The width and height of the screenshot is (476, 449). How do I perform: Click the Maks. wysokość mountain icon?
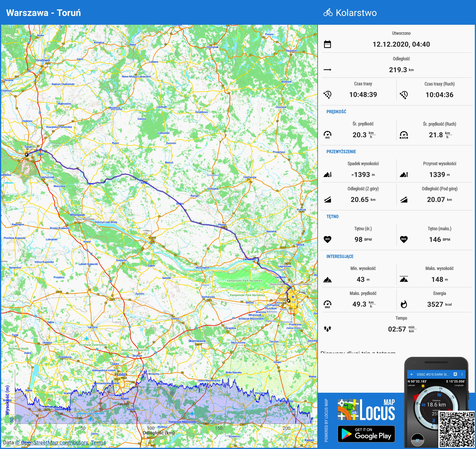coord(404,279)
